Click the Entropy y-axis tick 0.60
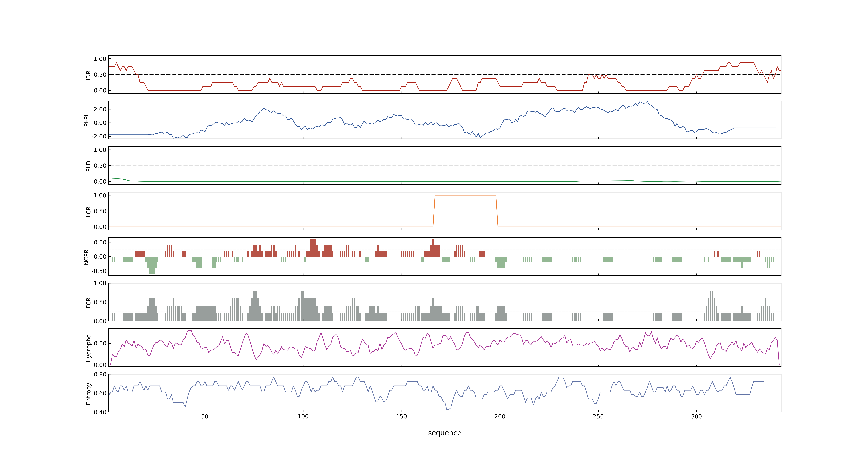The width and height of the screenshot is (868, 463). [x=100, y=393]
